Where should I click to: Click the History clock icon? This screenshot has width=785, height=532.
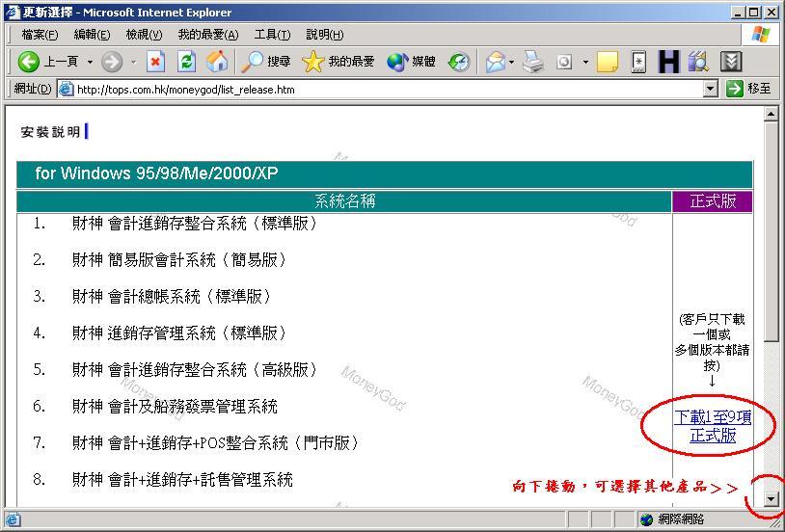tap(459, 62)
